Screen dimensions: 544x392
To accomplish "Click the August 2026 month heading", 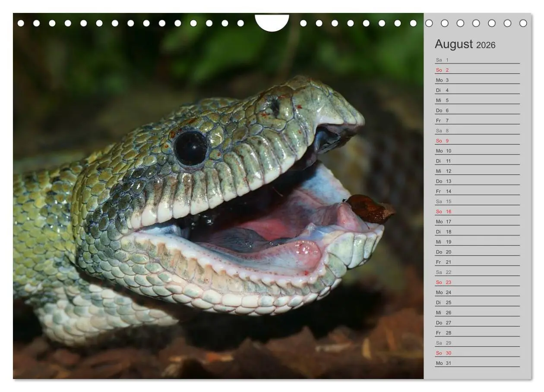I will pos(465,44).
